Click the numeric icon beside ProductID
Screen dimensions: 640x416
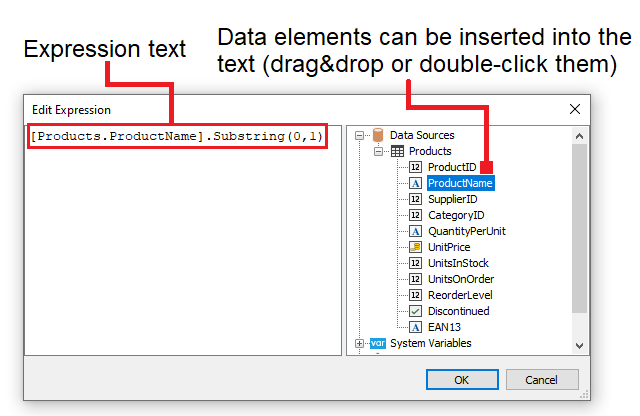click(x=416, y=167)
